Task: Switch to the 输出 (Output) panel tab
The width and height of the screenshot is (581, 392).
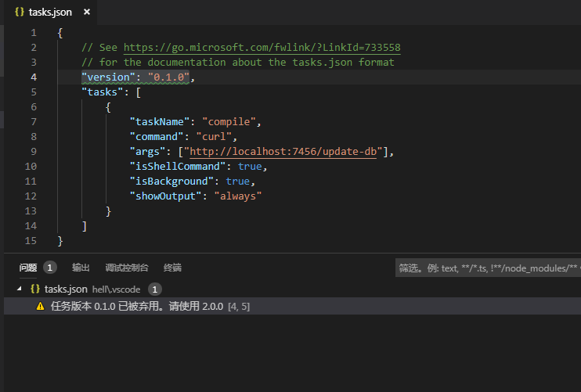Action: coord(81,268)
